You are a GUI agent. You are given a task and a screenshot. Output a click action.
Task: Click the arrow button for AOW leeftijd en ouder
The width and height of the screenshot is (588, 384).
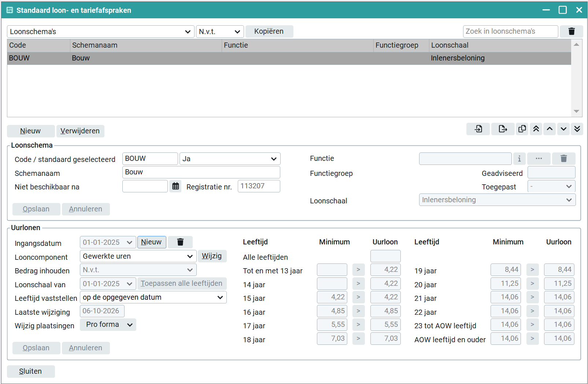(532, 339)
